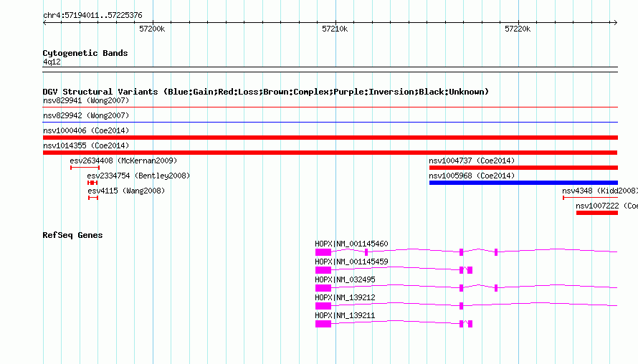
Task: Click the small red esv4115 glyph
Action: 93,198
